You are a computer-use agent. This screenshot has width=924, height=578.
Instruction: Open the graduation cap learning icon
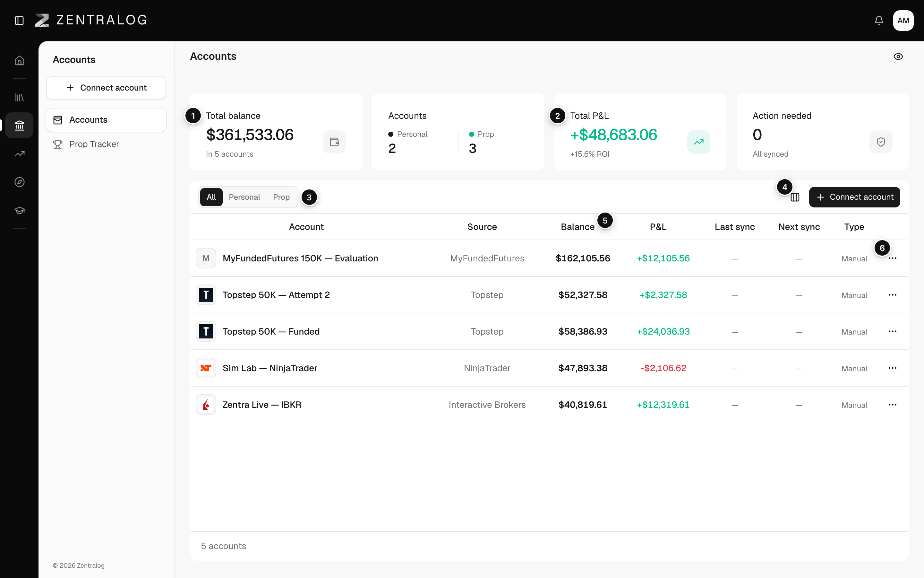pyautogui.click(x=20, y=210)
